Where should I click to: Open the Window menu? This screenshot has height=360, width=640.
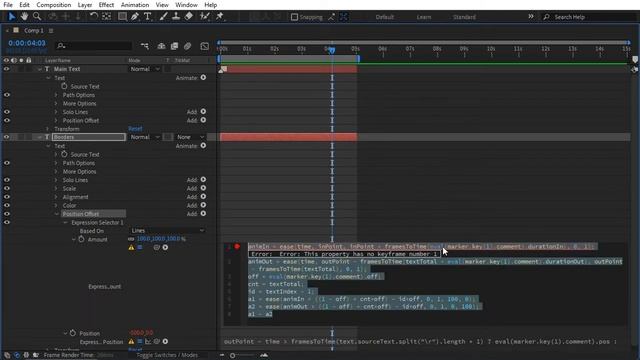coord(186,5)
